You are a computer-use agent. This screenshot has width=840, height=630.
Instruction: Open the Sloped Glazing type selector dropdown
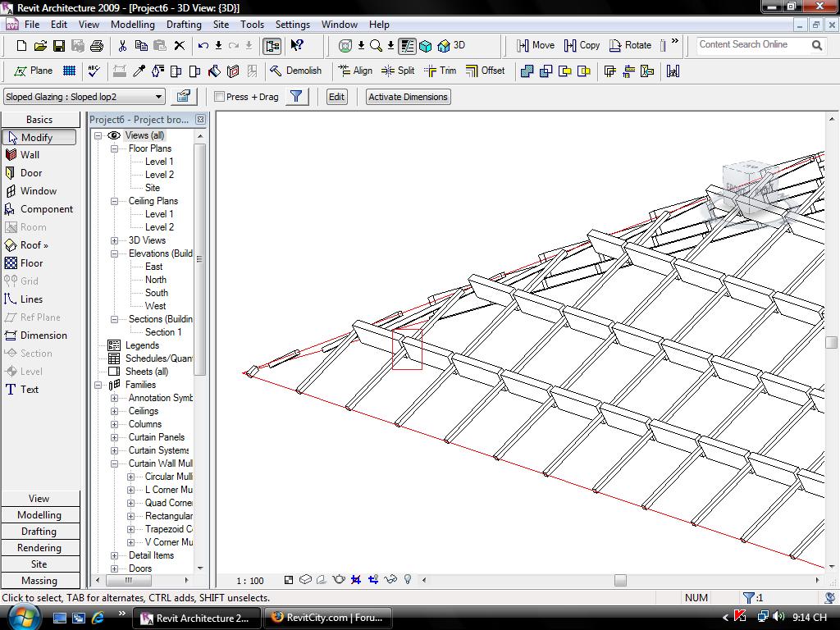point(159,97)
